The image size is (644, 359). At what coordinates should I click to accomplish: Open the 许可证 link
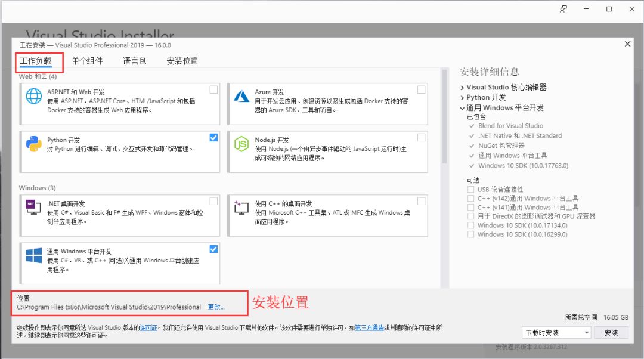pyautogui.click(x=148, y=328)
